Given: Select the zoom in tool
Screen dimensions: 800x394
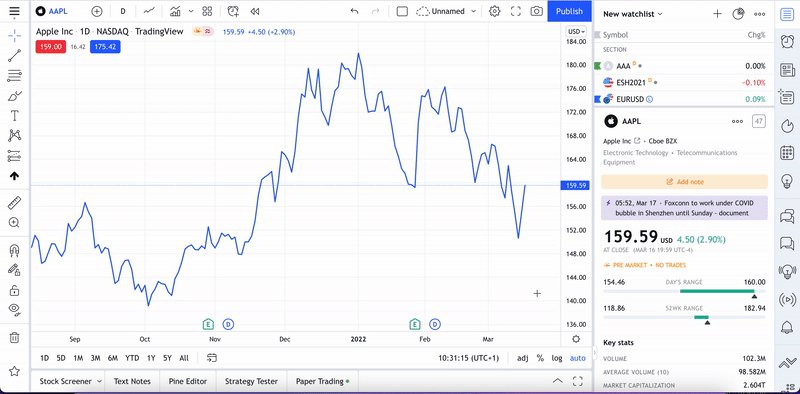Looking at the screenshot, I should point(14,223).
